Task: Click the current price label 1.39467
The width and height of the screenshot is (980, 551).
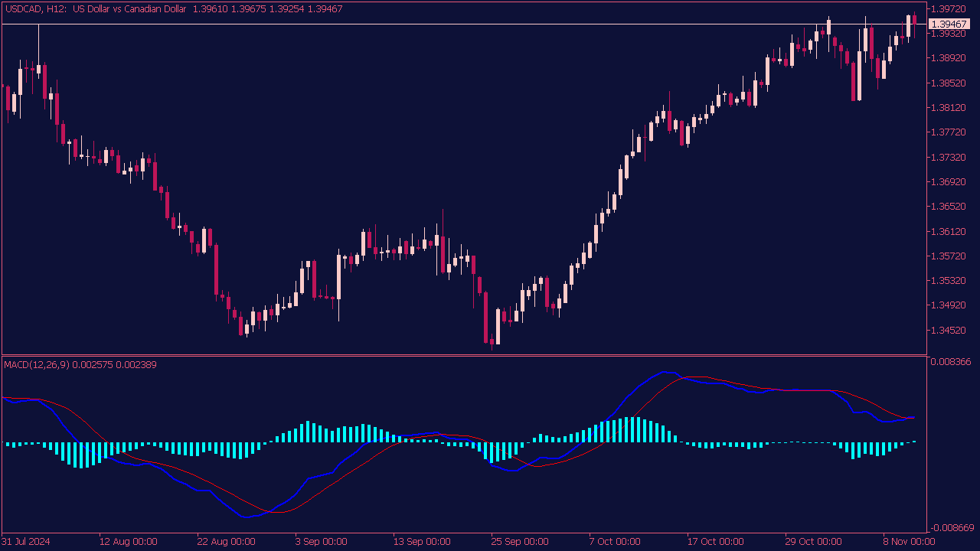Action: pos(948,24)
